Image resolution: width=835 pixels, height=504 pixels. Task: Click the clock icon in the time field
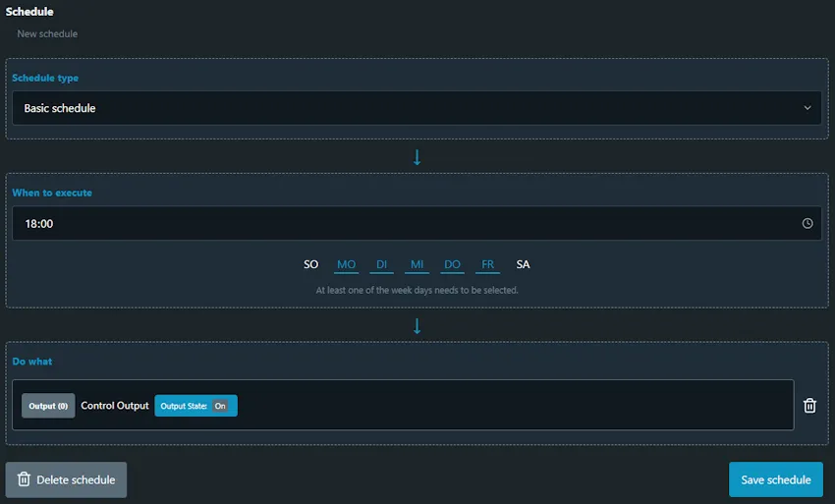807,224
